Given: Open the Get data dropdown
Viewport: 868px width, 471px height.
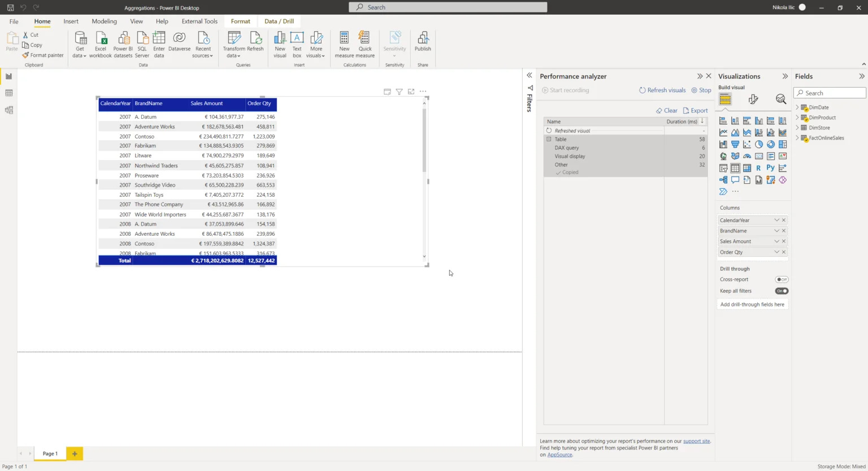Looking at the screenshot, I should (x=79, y=52).
